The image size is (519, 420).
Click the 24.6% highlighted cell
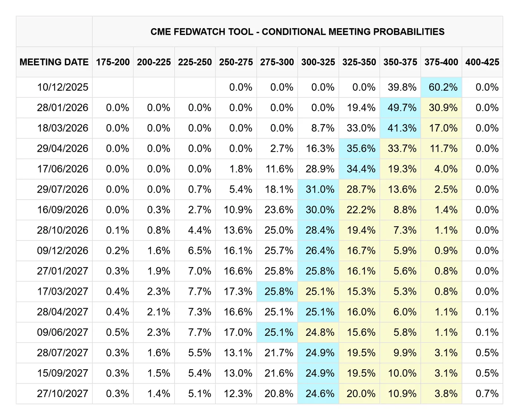[320, 393]
